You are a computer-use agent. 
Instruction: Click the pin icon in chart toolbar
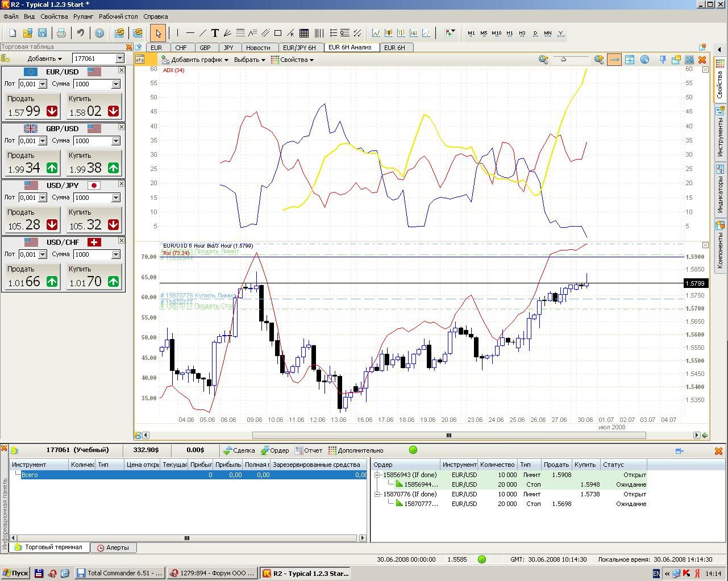point(662,59)
